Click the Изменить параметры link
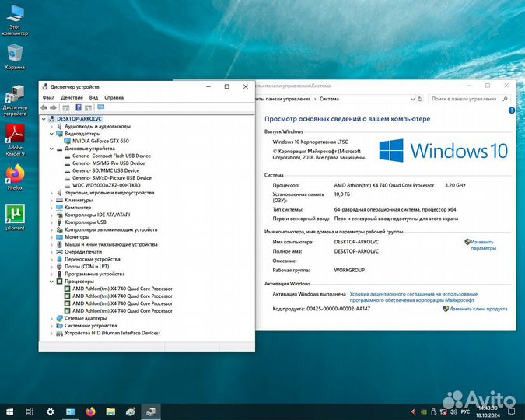 (482, 245)
